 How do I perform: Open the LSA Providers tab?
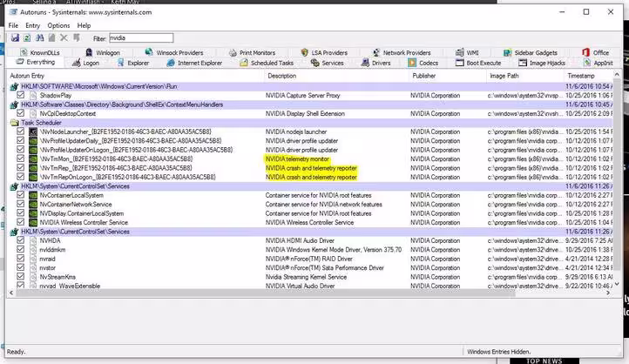coord(324,52)
